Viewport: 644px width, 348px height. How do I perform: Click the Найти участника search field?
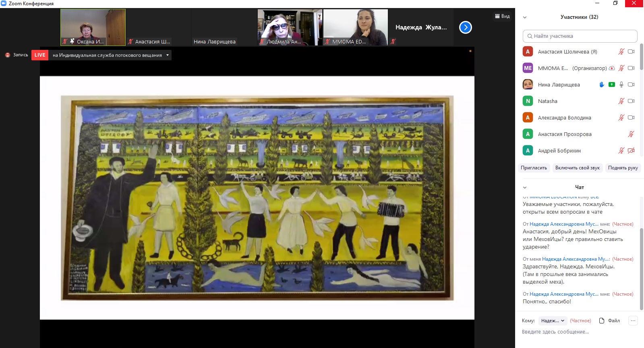(580, 36)
